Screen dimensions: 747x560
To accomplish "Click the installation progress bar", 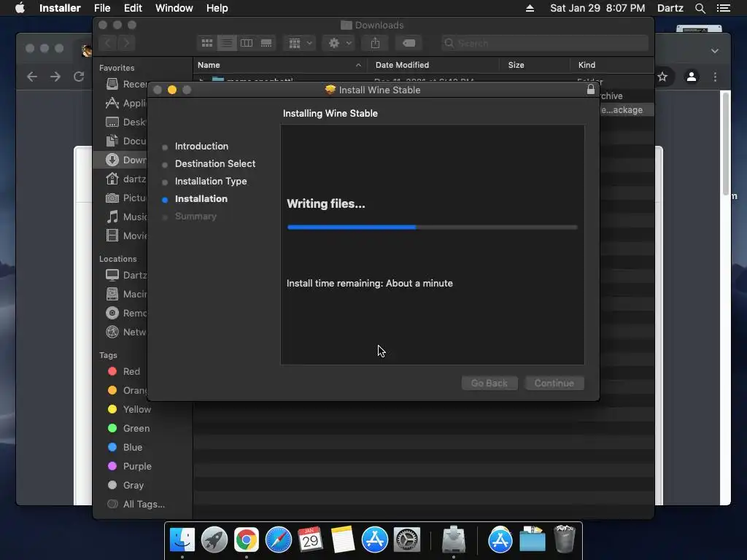I will (432, 227).
